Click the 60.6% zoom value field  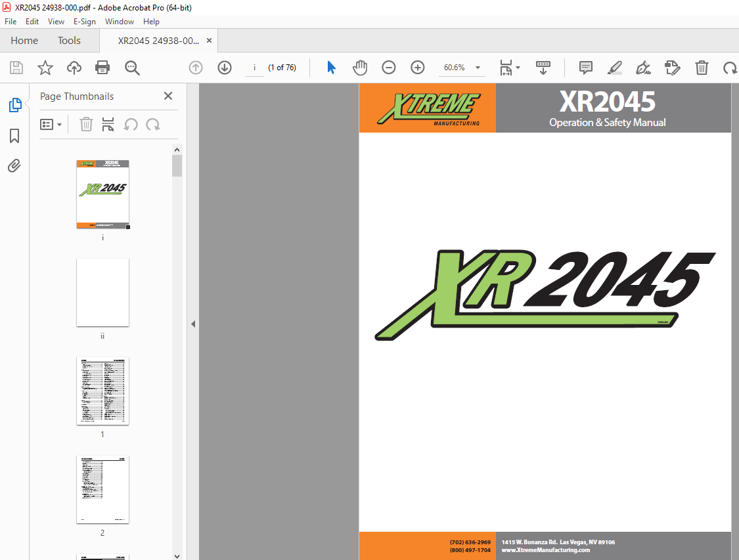455,68
